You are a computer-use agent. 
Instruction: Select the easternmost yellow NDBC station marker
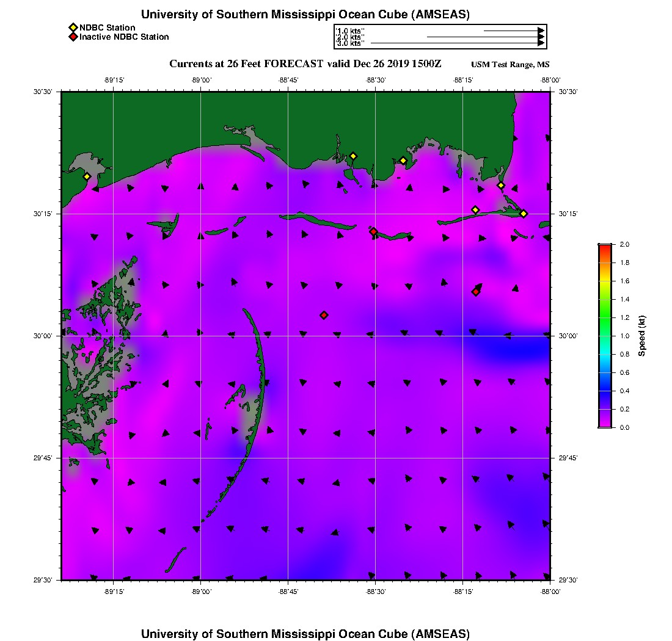(x=524, y=213)
